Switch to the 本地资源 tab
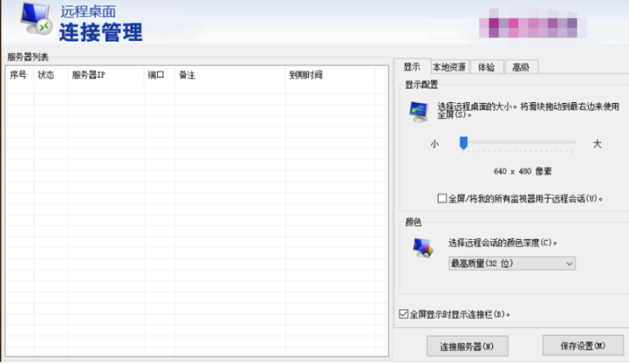The height and width of the screenshot is (364, 629). pos(449,67)
